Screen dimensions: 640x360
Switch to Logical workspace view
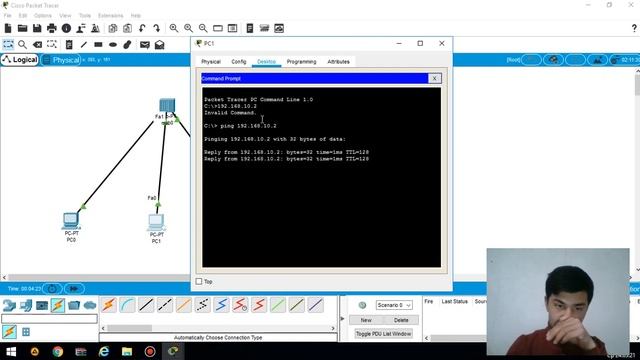tap(20, 60)
